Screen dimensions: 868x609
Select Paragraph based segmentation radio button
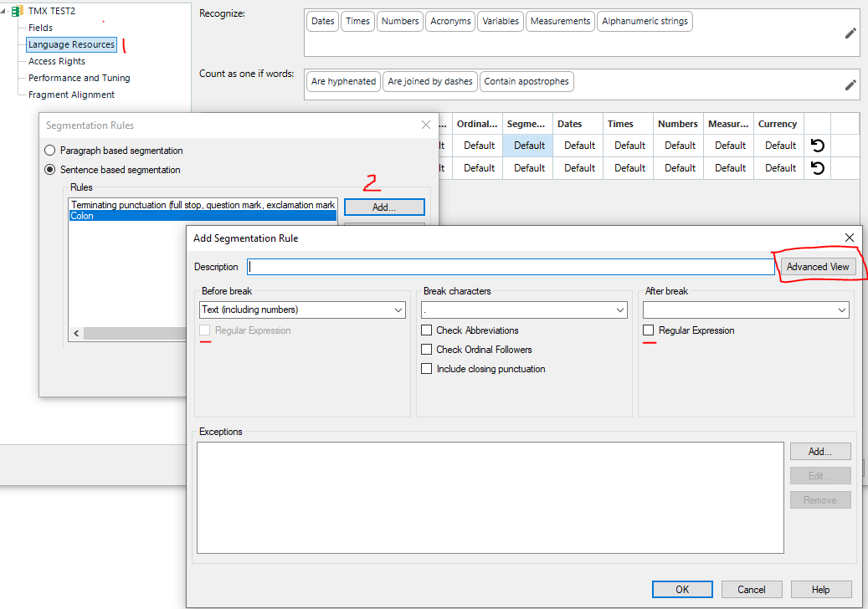50,151
